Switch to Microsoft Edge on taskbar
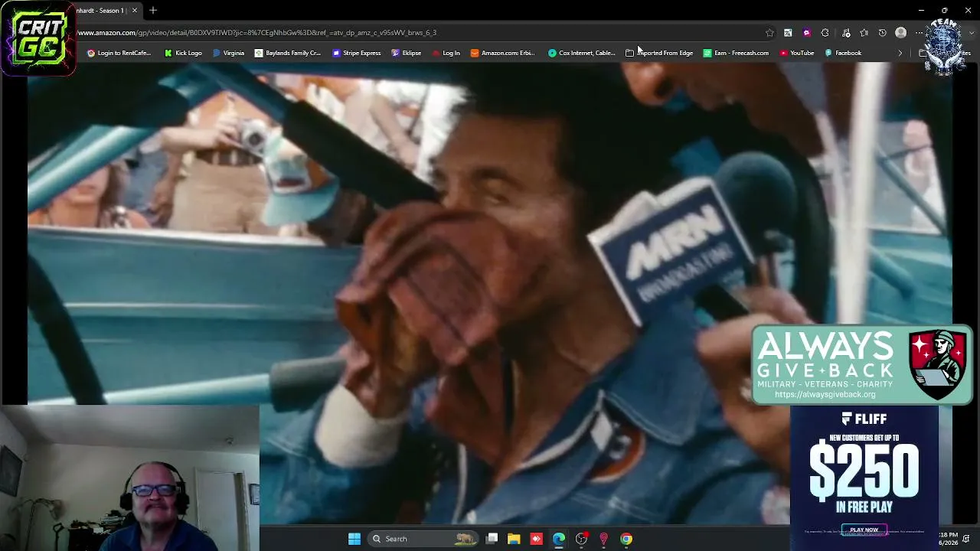This screenshot has width=980, height=551. tap(559, 539)
